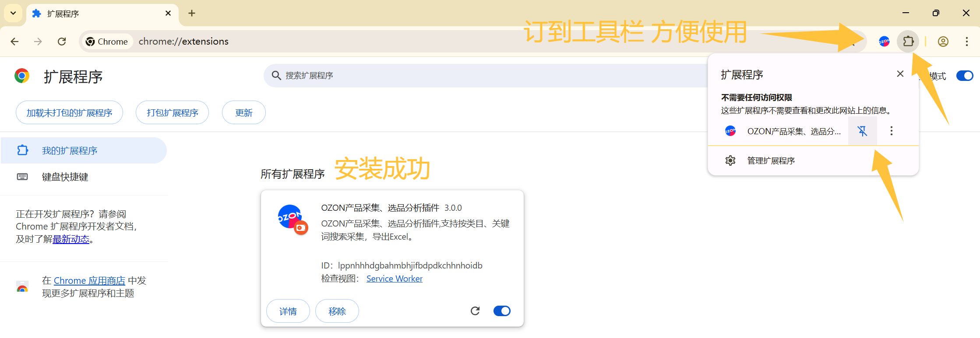Click the extension version text 3.0.0
The image size is (980, 338).
click(453, 208)
